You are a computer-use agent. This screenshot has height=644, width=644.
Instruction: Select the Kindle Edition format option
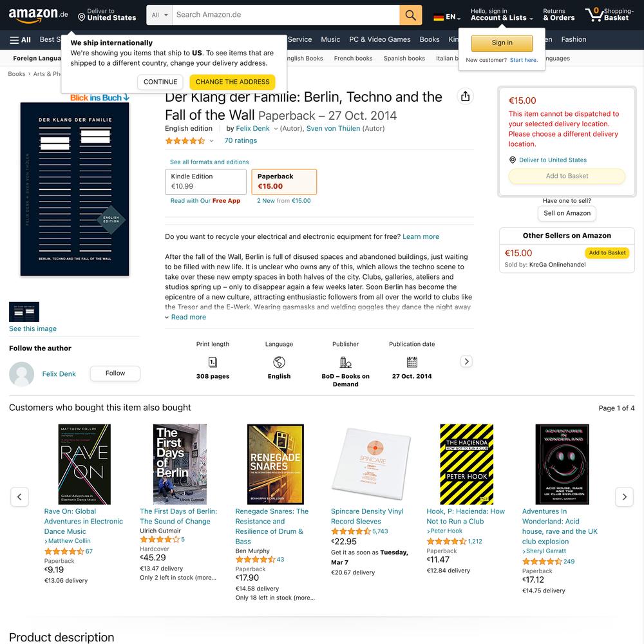click(206, 182)
